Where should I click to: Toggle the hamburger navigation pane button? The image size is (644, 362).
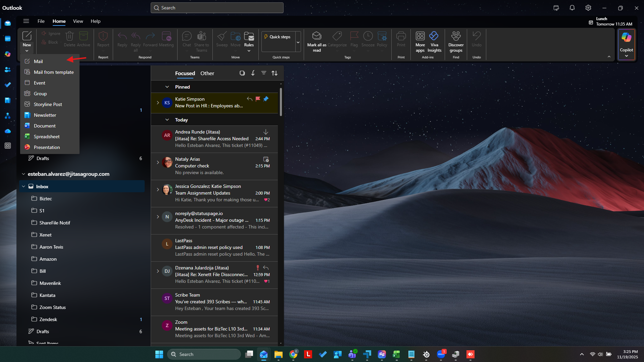(26, 21)
